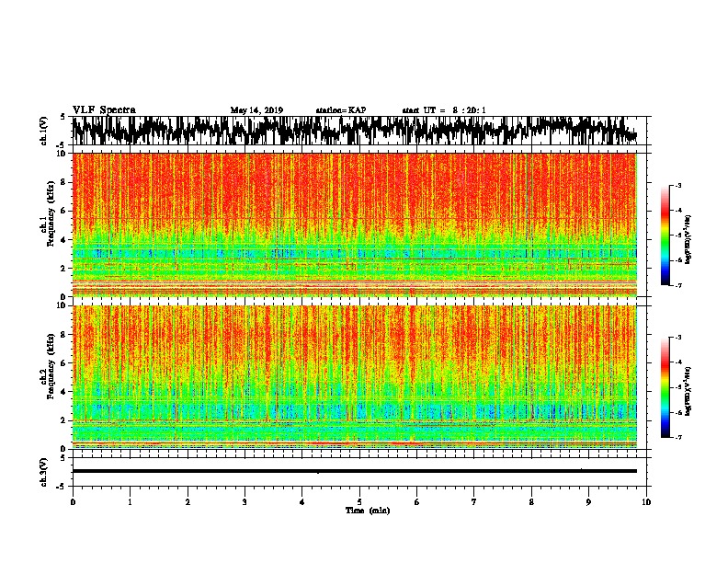Click time axis tick label "7"
728x563 pixels.
coord(474,502)
